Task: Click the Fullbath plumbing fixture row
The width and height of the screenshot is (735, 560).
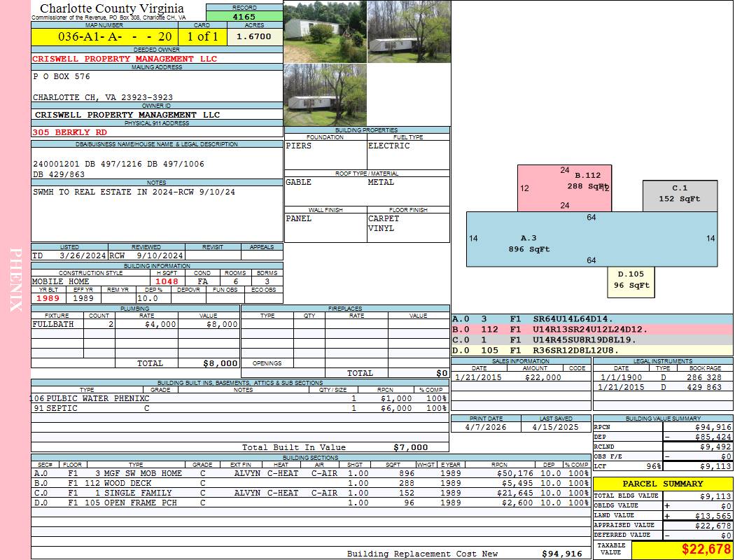Action: point(135,324)
